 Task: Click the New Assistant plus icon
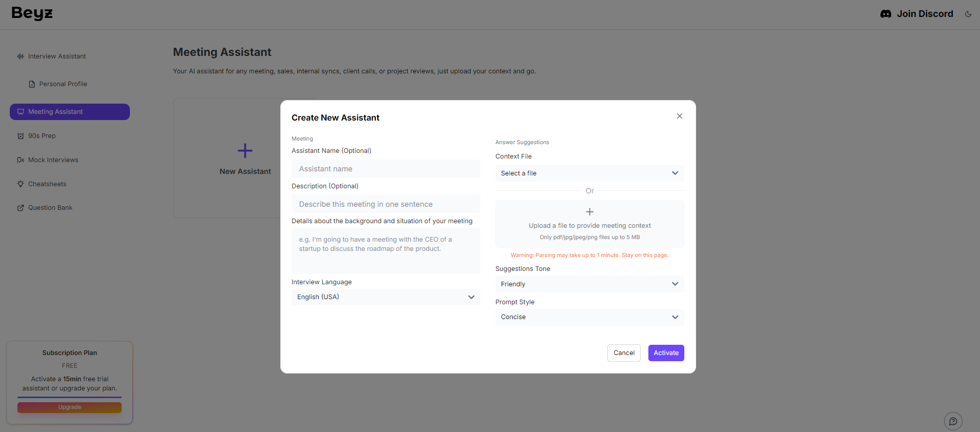(245, 151)
